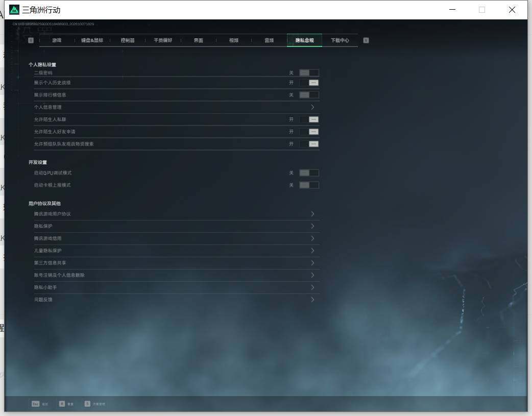Screen dimensions: 532x416
Task: Select the 控制器 tab
Action: pyautogui.click(x=128, y=40)
